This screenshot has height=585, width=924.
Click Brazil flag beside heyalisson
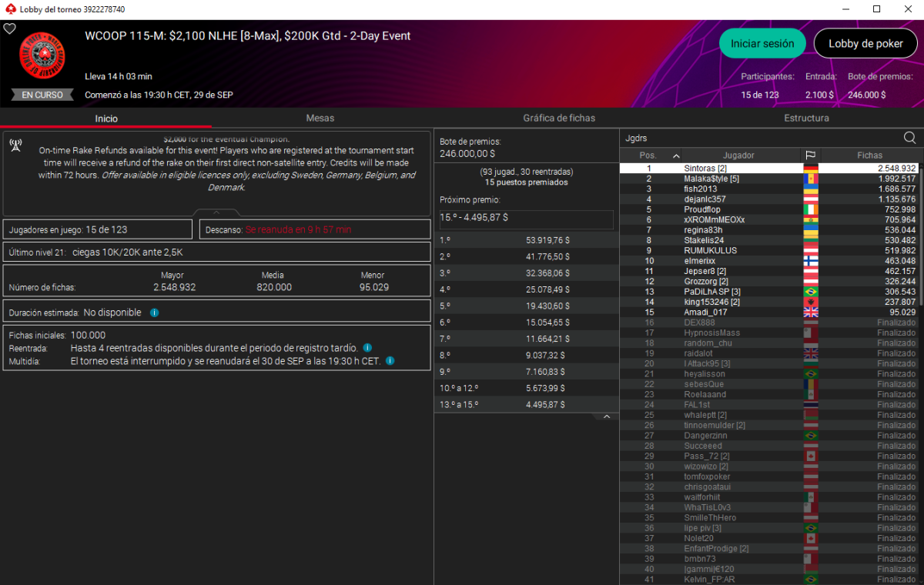tap(810, 373)
